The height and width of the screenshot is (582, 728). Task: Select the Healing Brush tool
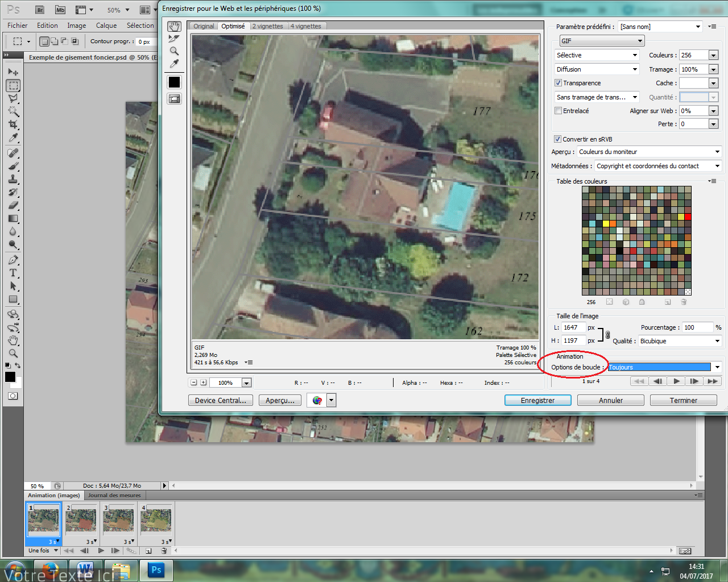point(13,153)
